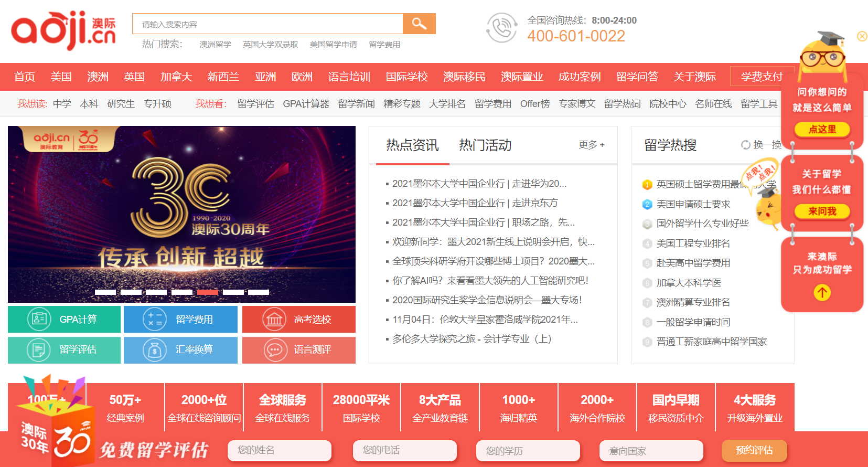Click the orange search magnifier button
The height and width of the screenshot is (467, 868).
coord(419,24)
